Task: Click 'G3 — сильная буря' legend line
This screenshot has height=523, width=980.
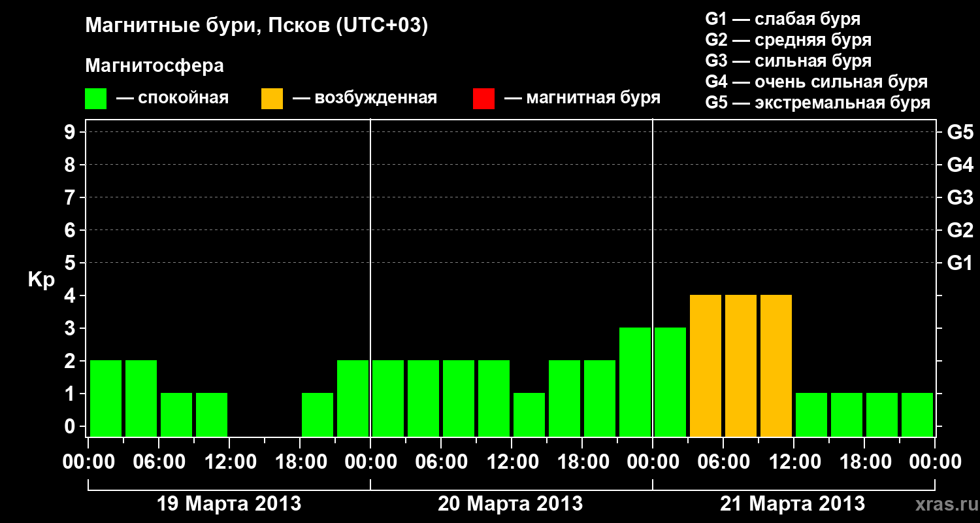Action: click(x=789, y=61)
